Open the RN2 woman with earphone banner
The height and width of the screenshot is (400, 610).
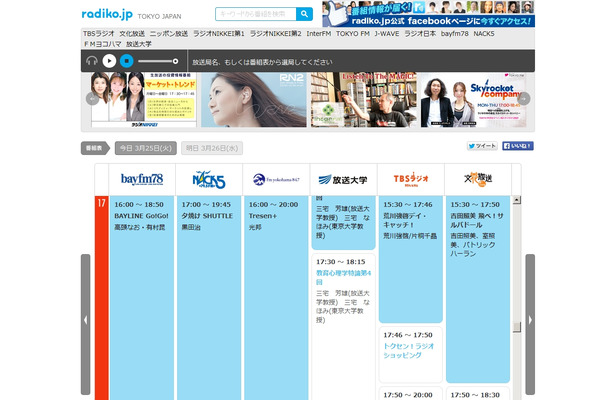(x=254, y=100)
